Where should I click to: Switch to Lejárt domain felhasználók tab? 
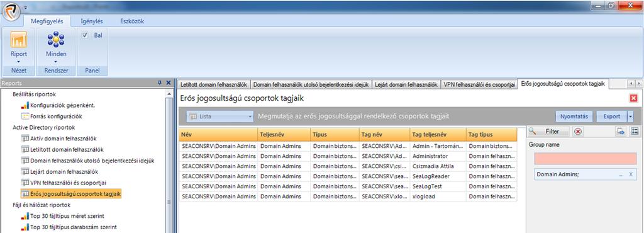point(406,84)
